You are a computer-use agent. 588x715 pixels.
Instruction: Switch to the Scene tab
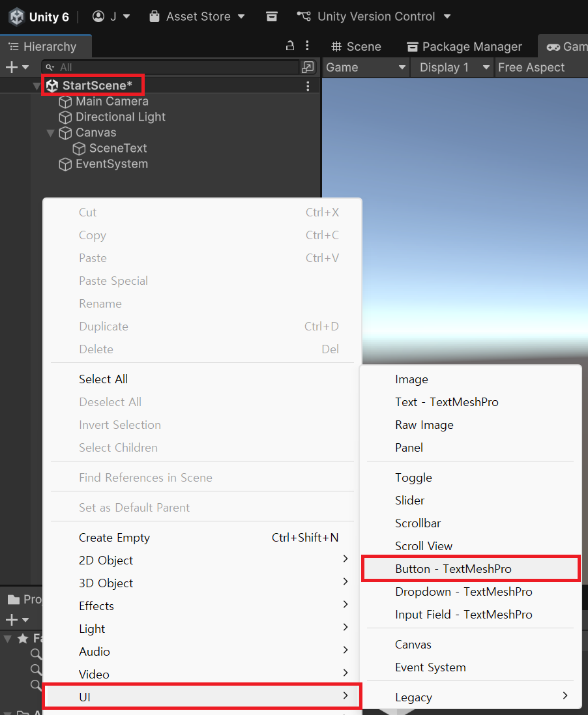(357, 46)
